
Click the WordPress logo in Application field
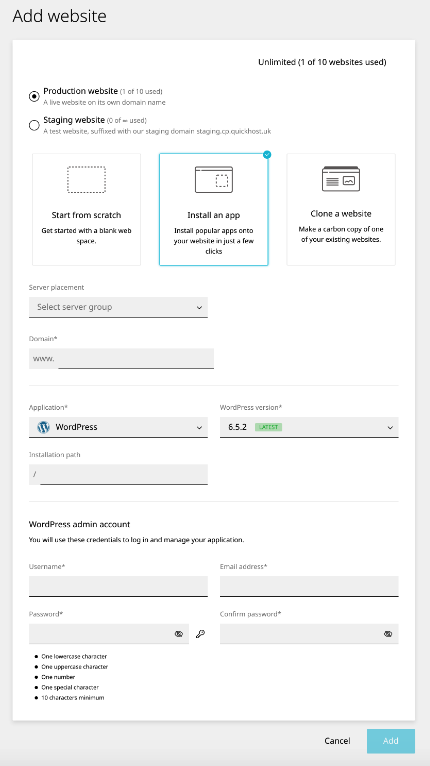point(43,427)
